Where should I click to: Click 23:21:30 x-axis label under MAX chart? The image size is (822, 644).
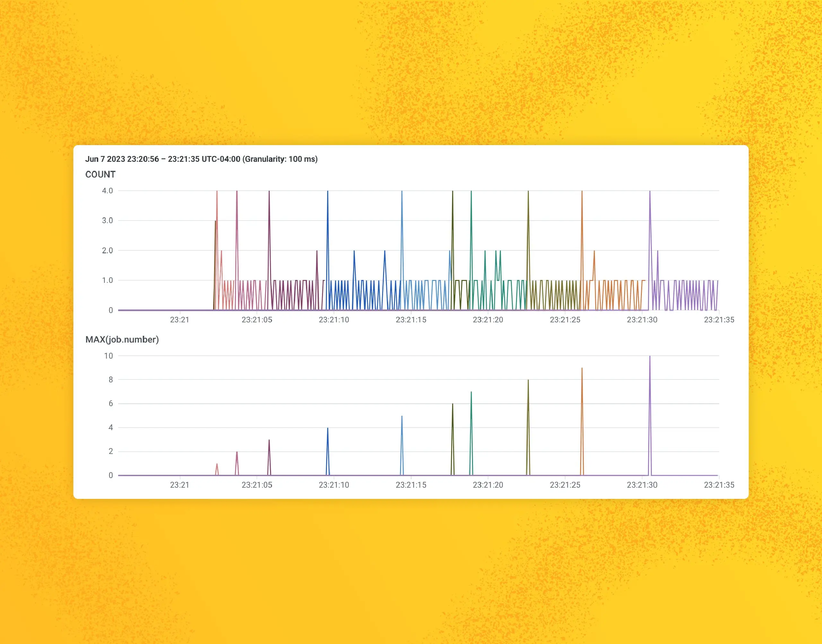point(642,485)
